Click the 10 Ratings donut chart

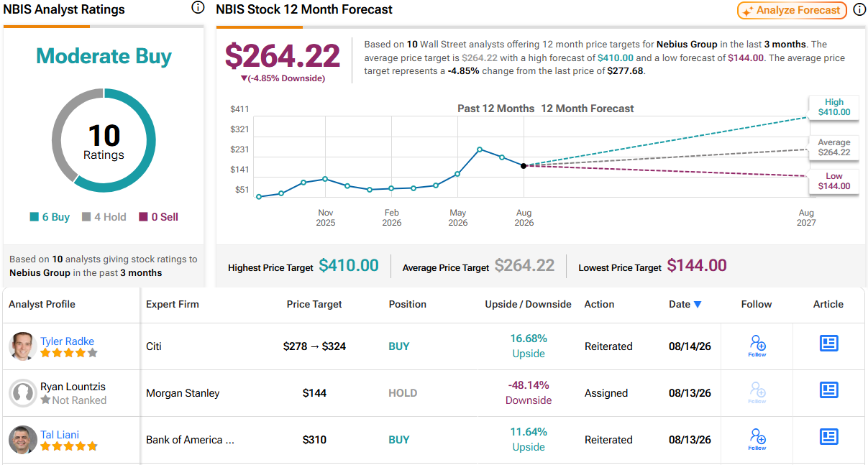tap(104, 140)
